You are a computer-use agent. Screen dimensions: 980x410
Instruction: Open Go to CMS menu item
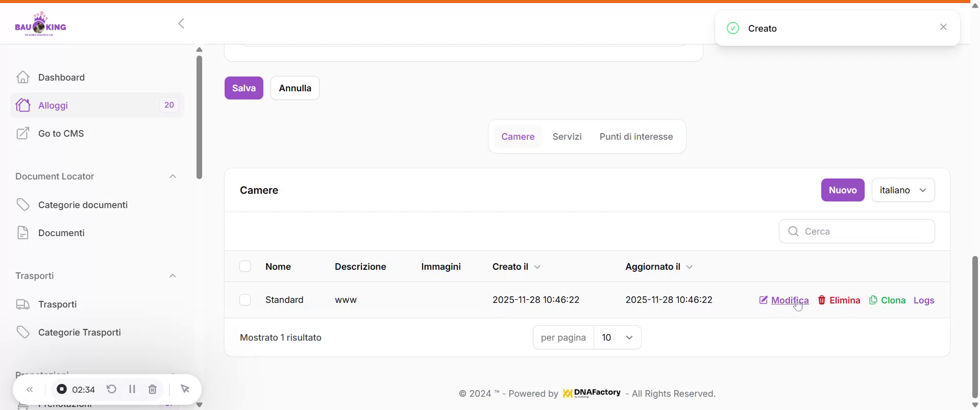(97, 133)
